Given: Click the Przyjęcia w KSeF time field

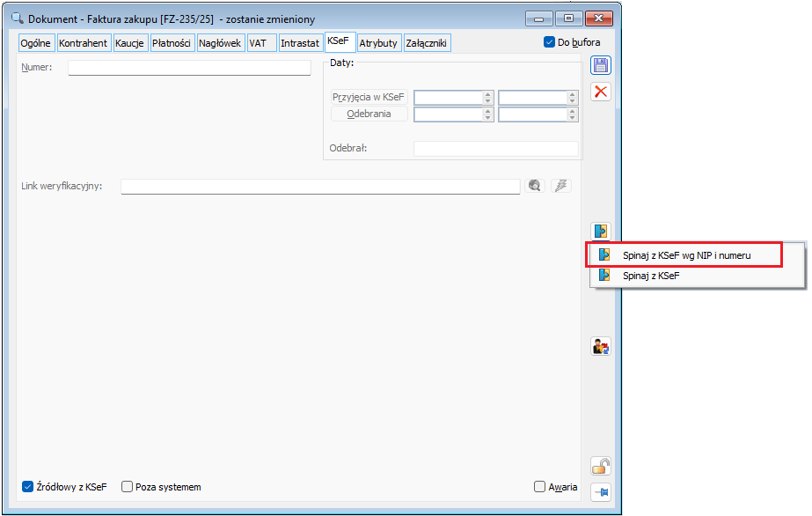Looking at the screenshot, I should point(533,98).
